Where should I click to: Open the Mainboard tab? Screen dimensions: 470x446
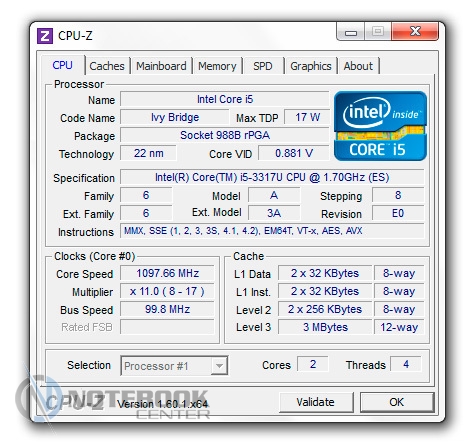161,66
